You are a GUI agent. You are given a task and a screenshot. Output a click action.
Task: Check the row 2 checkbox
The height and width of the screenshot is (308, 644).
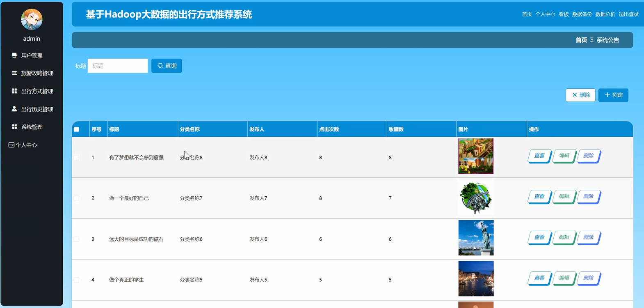click(x=76, y=198)
